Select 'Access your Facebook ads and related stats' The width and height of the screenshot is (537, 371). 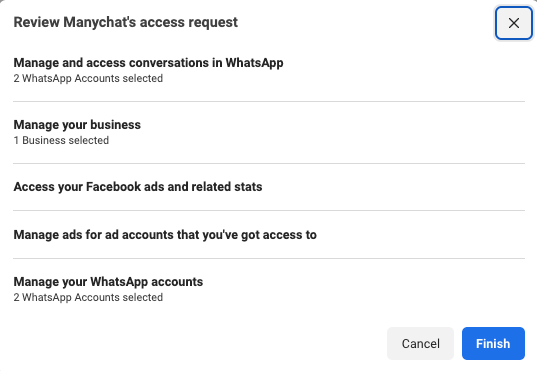tap(138, 187)
